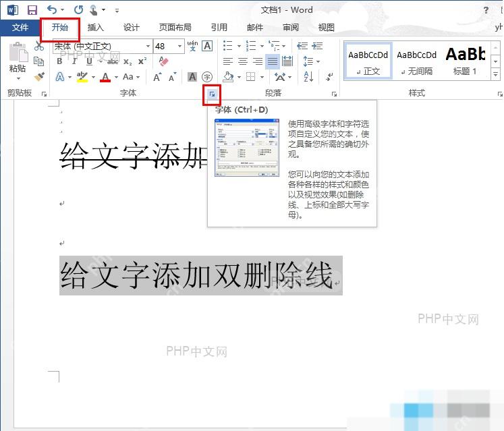Click the Multilevel List icon
This screenshot has height=431, width=504.
click(x=274, y=46)
